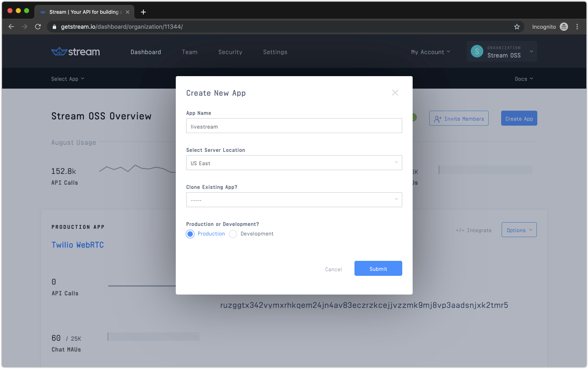The height and width of the screenshot is (369, 588).
Task: Go to the Security tab
Action: (230, 52)
